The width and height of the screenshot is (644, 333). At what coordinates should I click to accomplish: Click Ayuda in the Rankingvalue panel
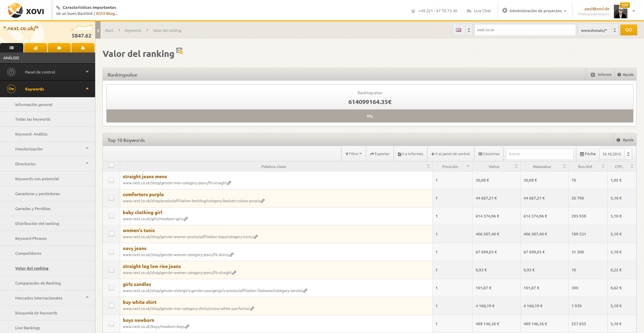click(625, 75)
